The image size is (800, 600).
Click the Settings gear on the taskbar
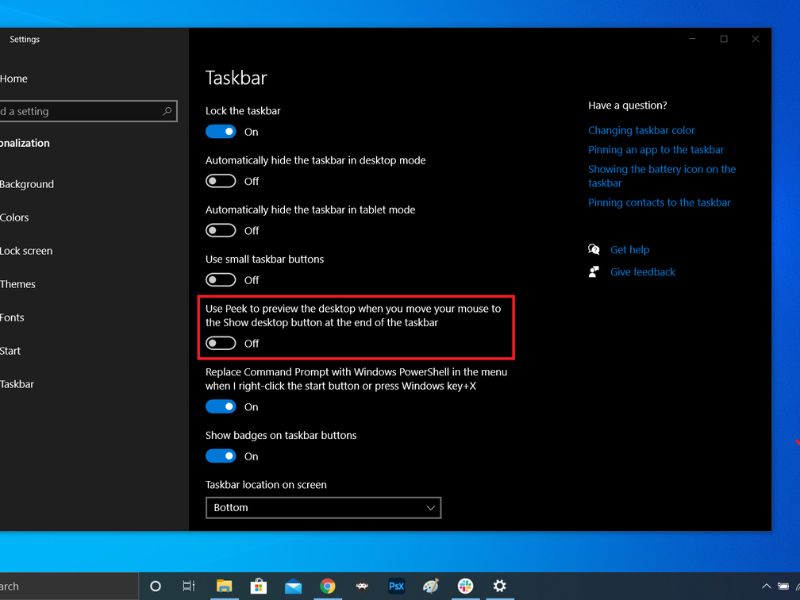pyautogui.click(x=499, y=586)
